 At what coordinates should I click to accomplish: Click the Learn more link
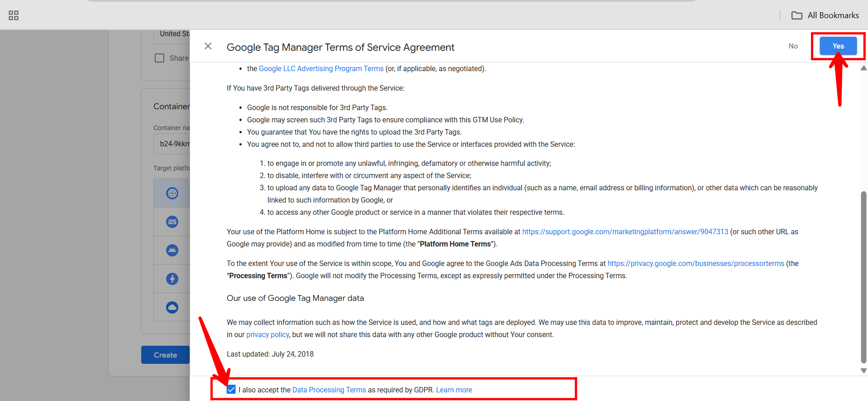pos(454,390)
